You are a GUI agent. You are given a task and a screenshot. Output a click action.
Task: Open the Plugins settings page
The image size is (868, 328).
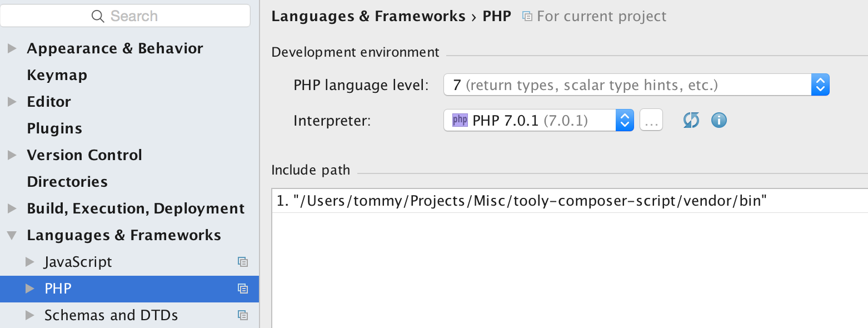click(54, 128)
